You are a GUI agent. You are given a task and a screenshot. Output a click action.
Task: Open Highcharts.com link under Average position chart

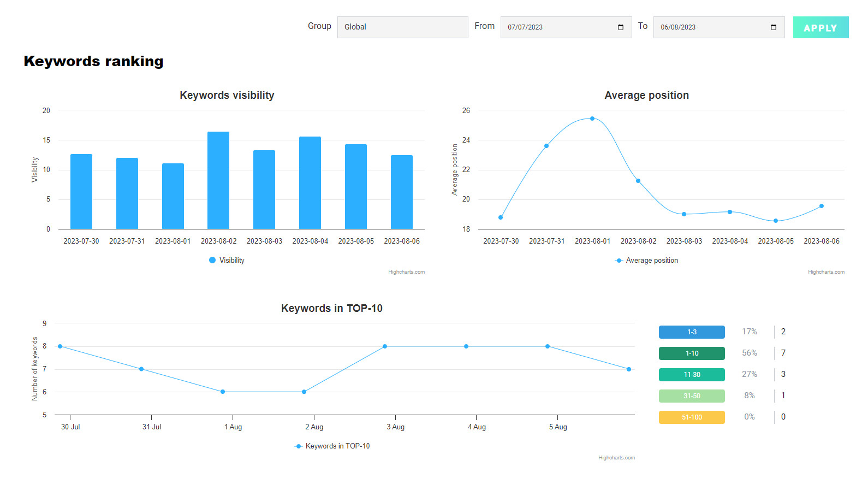[x=826, y=272]
